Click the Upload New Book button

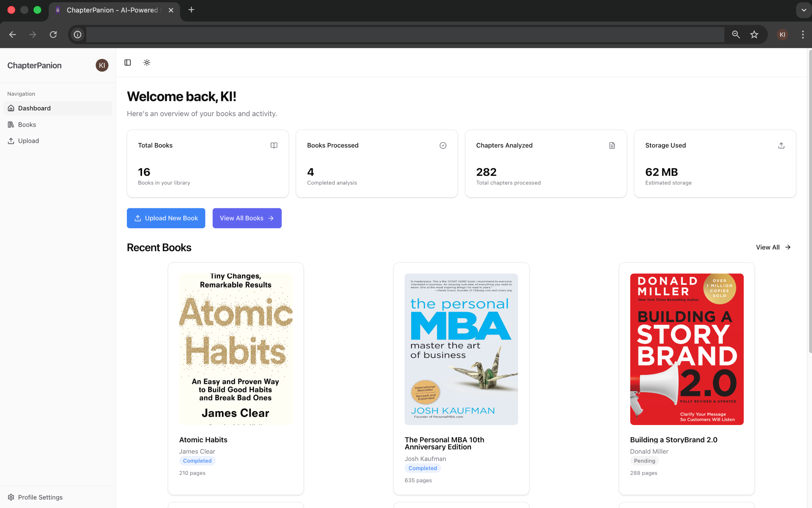(166, 218)
